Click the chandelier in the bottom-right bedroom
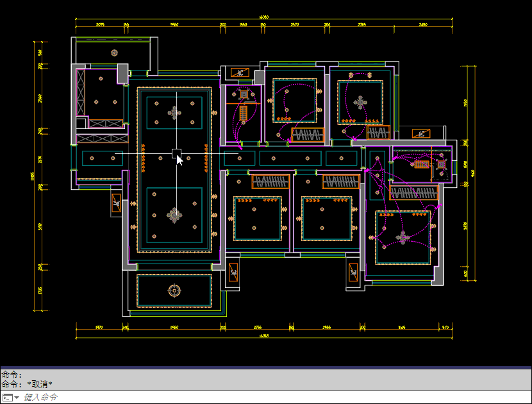Viewport: 532px width, 404px height. [x=403, y=238]
